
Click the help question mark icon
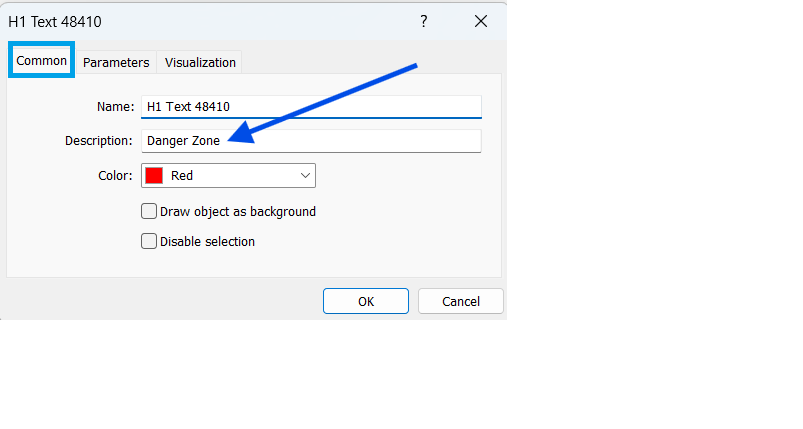(423, 21)
